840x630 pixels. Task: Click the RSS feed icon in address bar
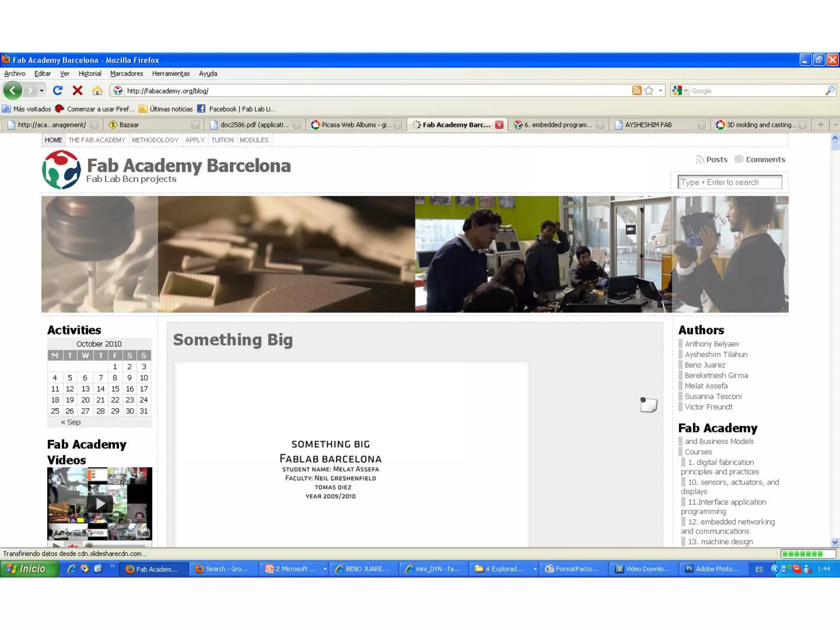point(636,91)
